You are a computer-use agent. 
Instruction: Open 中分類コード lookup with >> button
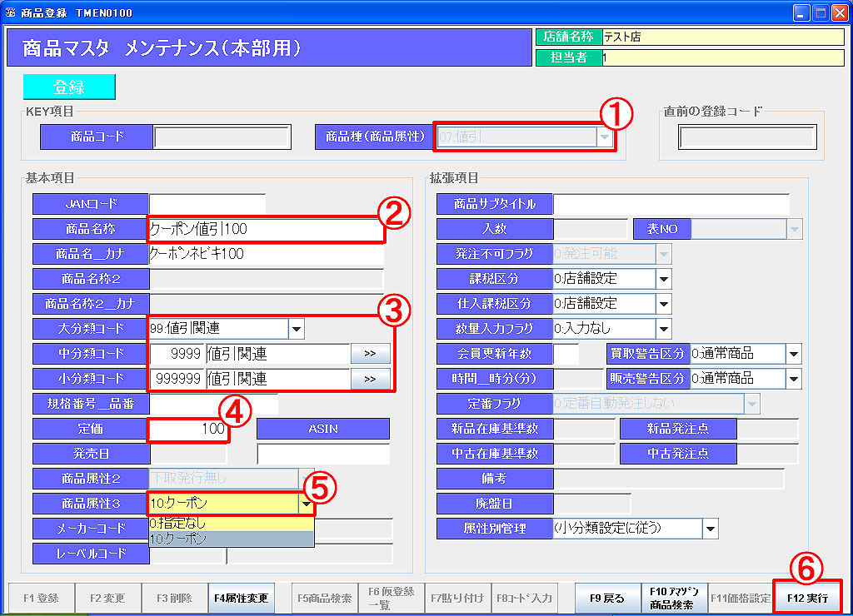click(x=370, y=354)
